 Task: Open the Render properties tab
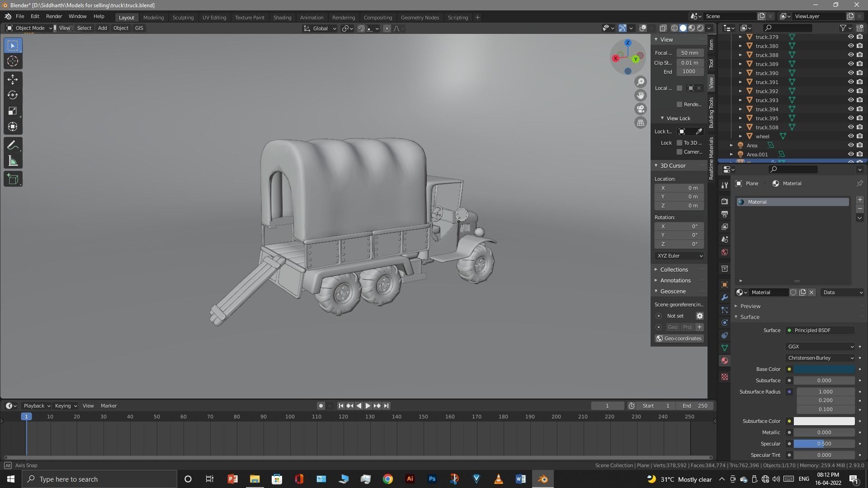pyautogui.click(x=725, y=201)
